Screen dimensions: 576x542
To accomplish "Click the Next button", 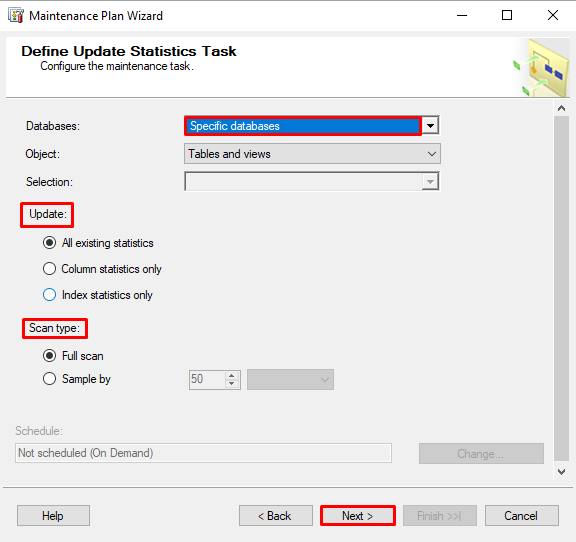I will (x=358, y=516).
